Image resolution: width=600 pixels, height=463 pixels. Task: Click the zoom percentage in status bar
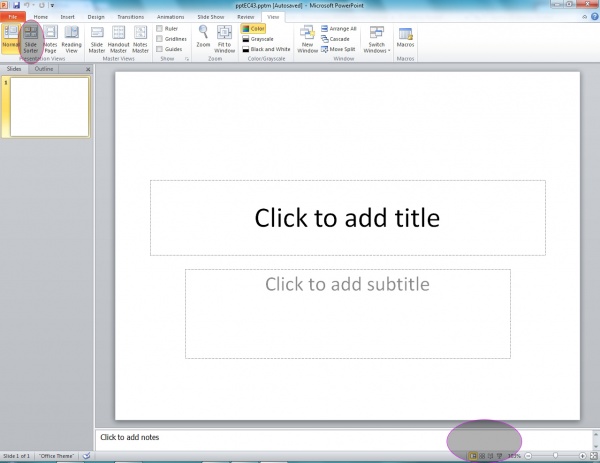[514, 456]
